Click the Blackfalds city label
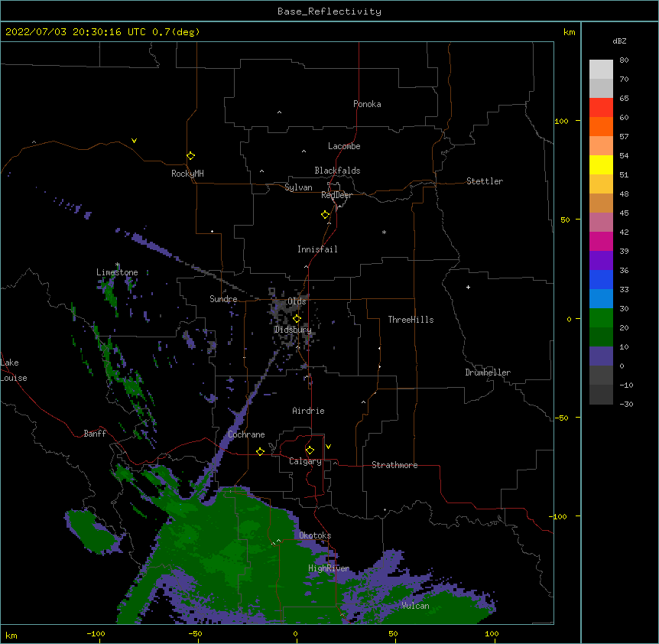 point(337,171)
